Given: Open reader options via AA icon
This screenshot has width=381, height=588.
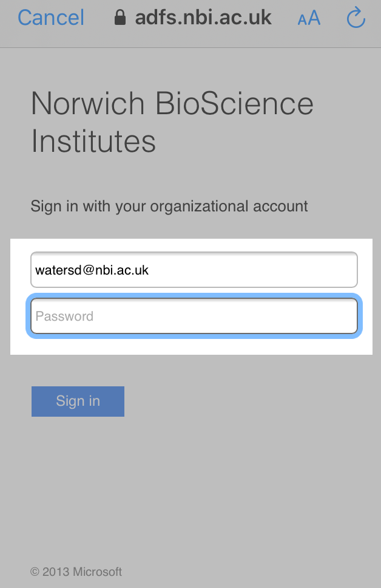Looking at the screenshot, I should pos(309,18).
